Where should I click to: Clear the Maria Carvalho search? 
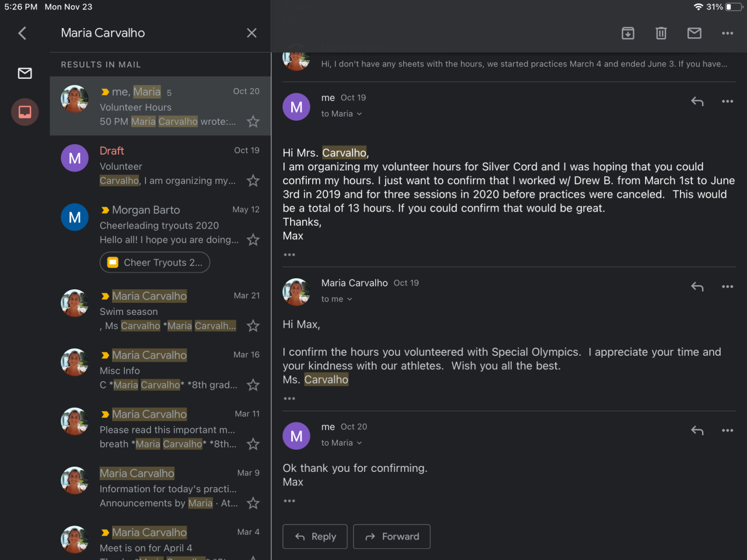click(252, 33)
